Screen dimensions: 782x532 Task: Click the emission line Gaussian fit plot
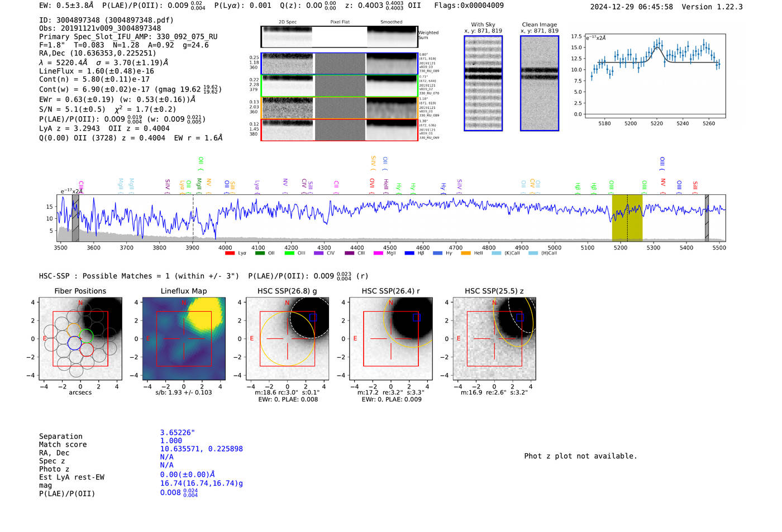click(x=656, y=76)
